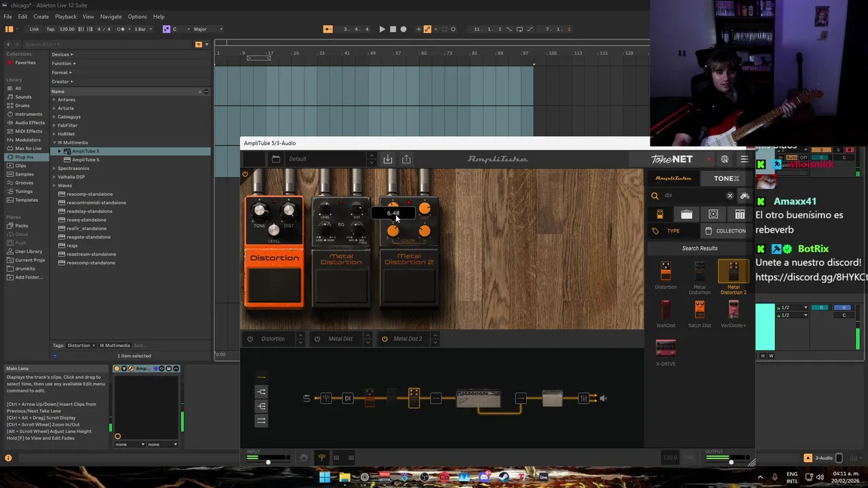Toggle the Ableton scale mode button
Image resolution: width=868 pixels, height=488 pixels.
(166, 29)
